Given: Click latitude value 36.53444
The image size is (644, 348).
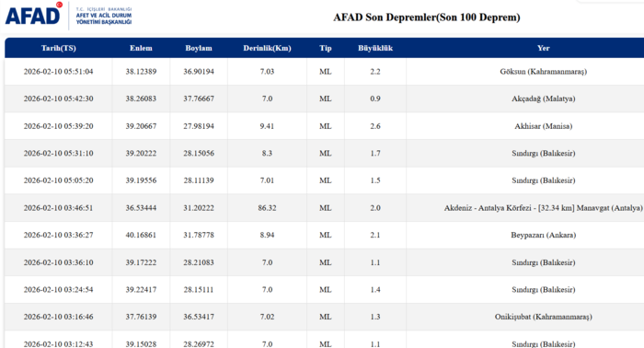Looking at the screenshot, I should coord(141,208).
